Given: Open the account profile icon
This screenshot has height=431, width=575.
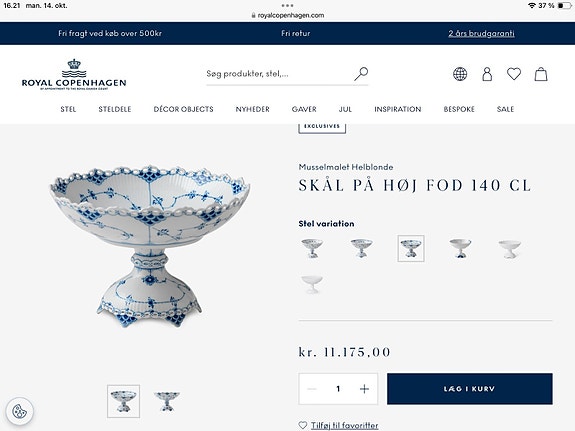Looking at the screenshot, I should pyautogui.click(x=487, y=74).
